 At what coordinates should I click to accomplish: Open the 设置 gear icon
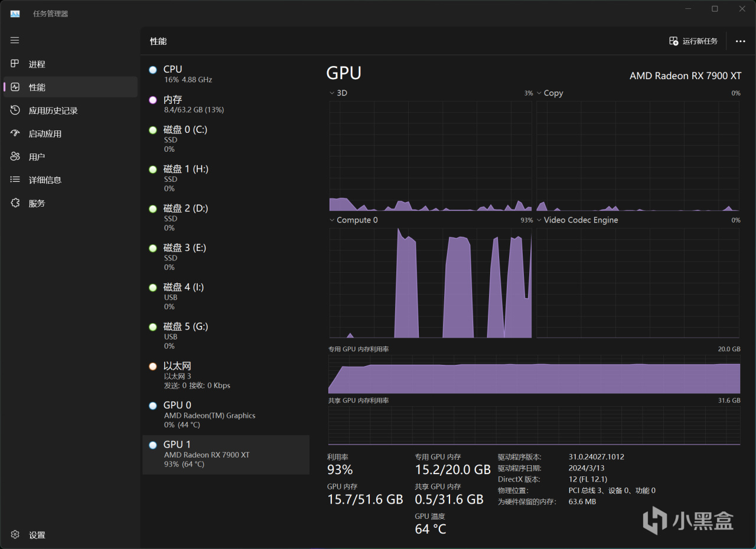15,535
